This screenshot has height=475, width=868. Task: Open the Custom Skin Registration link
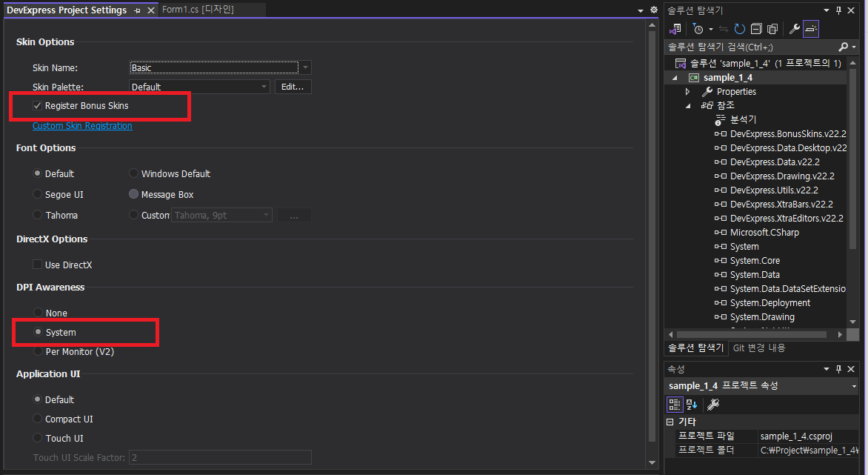click(x=82, y=126)
